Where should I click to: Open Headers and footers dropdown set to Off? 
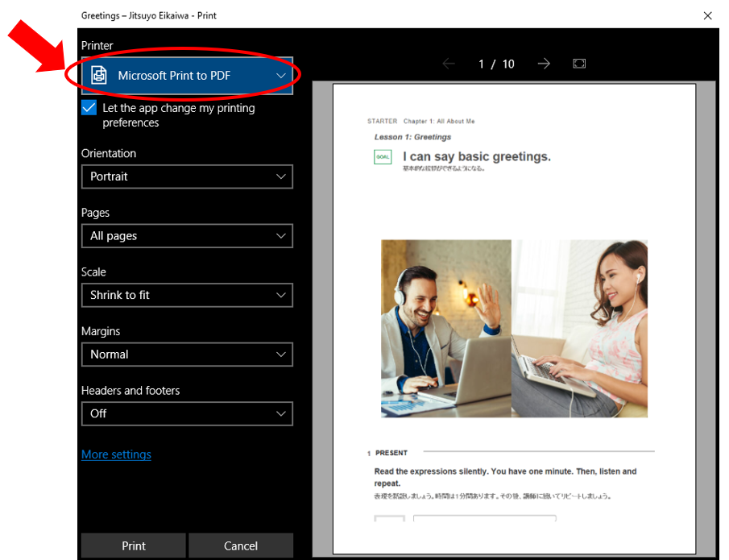click(187, 413)
